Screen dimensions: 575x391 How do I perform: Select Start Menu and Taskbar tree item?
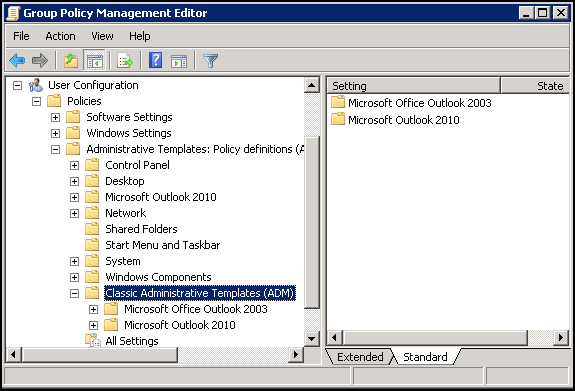162,245
